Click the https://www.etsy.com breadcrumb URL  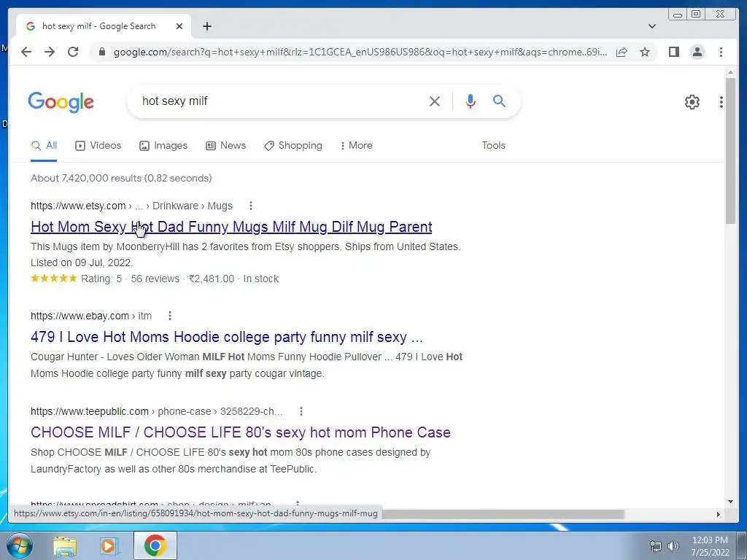78,206
